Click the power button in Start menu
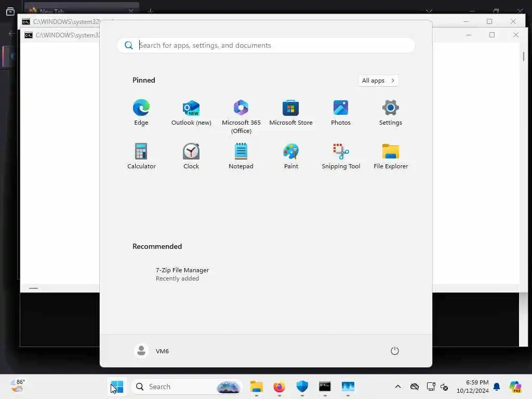Screen dimensions: 532x399 [395, 351]
